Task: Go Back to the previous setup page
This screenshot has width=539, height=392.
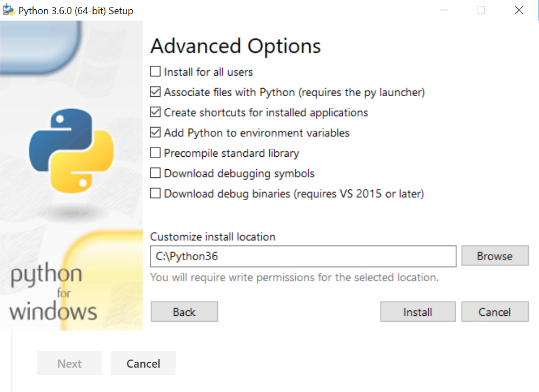Action: point(184,312)
